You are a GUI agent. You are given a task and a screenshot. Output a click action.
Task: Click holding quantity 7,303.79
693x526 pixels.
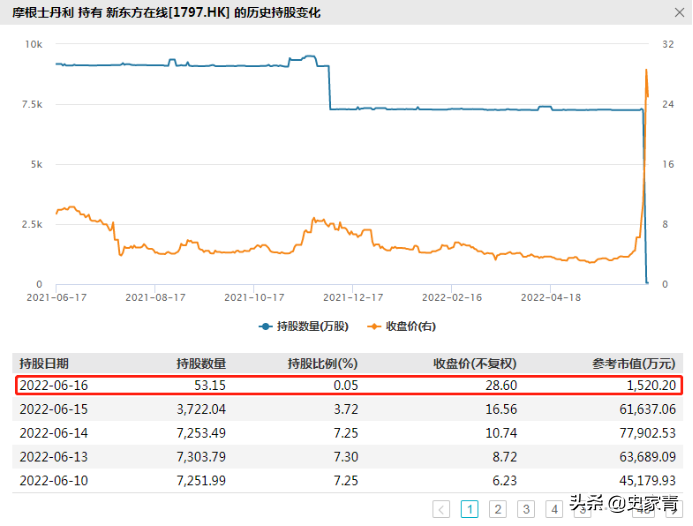pos(201,457)
